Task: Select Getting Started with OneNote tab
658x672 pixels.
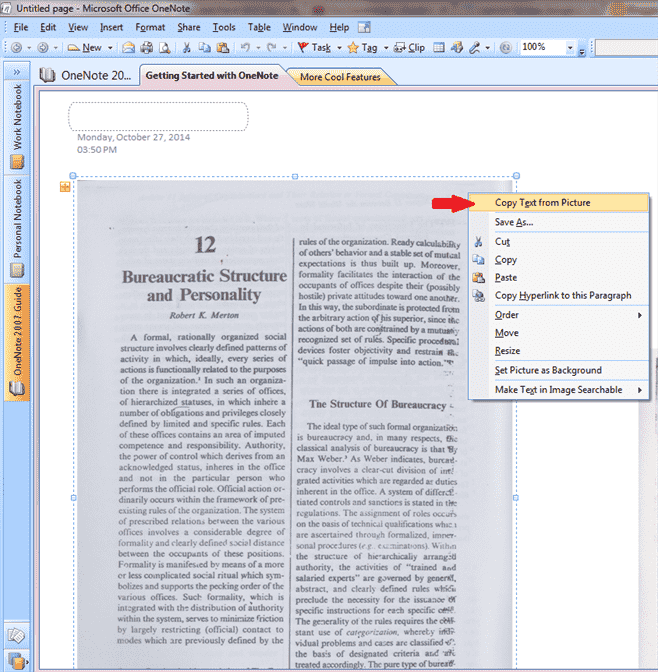Action: [212, 75]
